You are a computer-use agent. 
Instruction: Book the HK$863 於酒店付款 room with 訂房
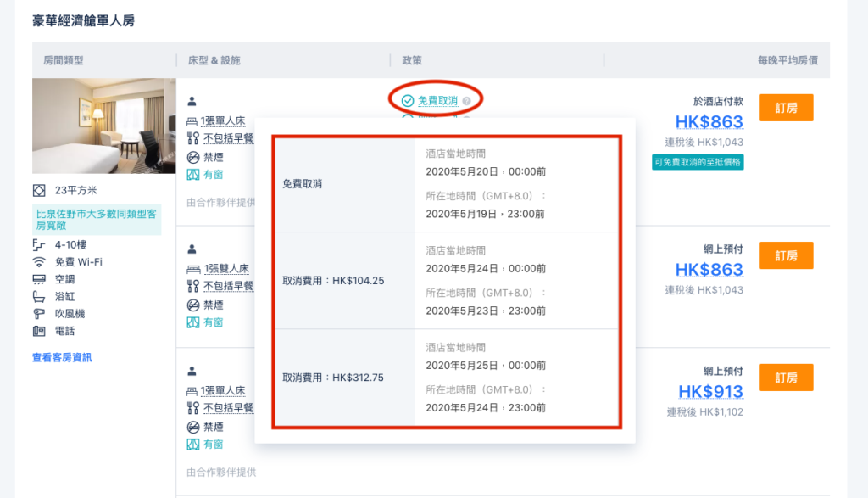tap(786, 108)
